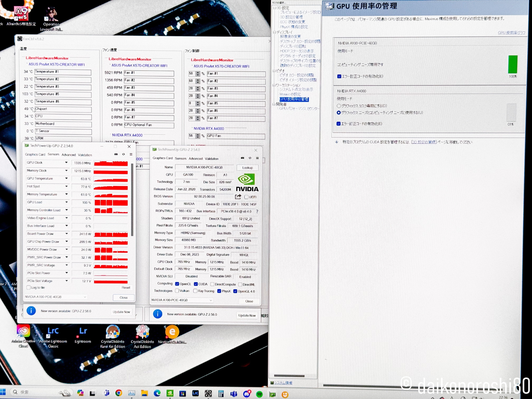Open Validation tab in Graphics Card window
This screenshot has height=399, width=532.
click(212, 159)
